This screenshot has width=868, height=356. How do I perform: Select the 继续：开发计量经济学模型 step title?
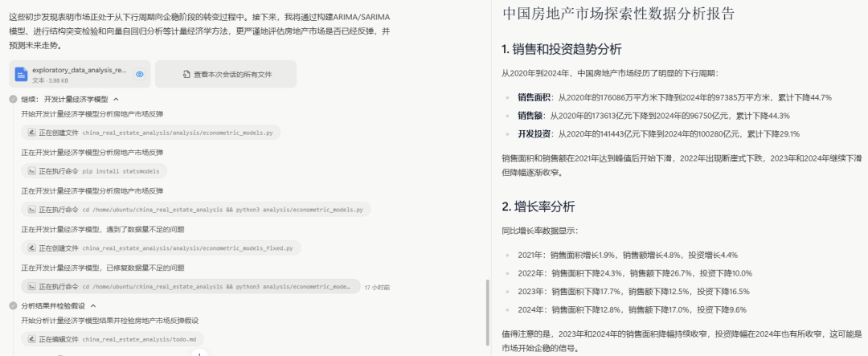coord(65,99)
